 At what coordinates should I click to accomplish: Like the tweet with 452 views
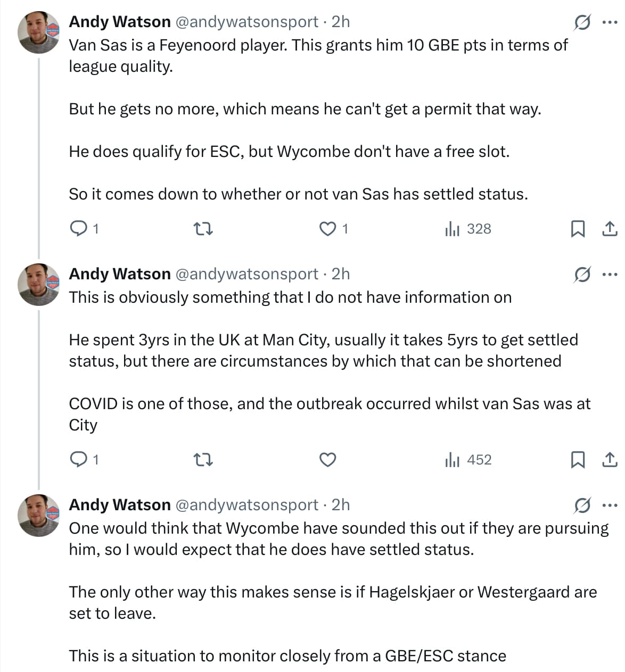coord(327,460)
